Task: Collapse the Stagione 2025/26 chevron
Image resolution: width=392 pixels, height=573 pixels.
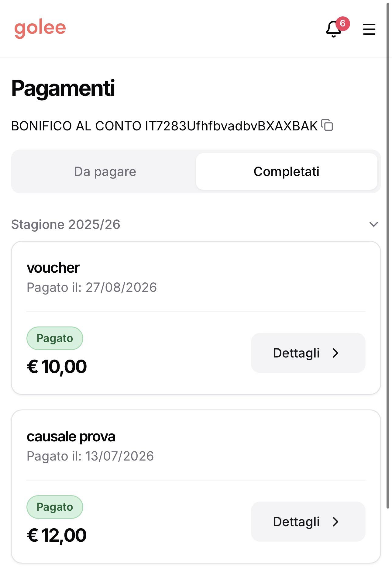Action: pos(373,224)
